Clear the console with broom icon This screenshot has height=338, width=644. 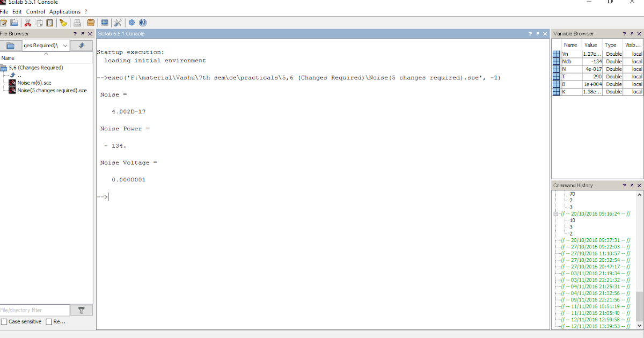(63, 23)
